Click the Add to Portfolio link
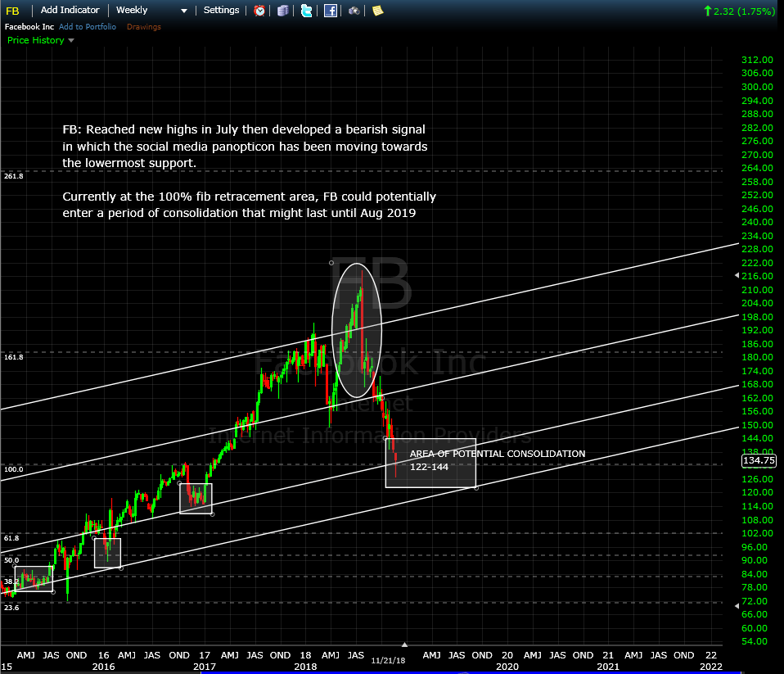The width and height of the screenshot is (784, 674). tap(88, 26)
